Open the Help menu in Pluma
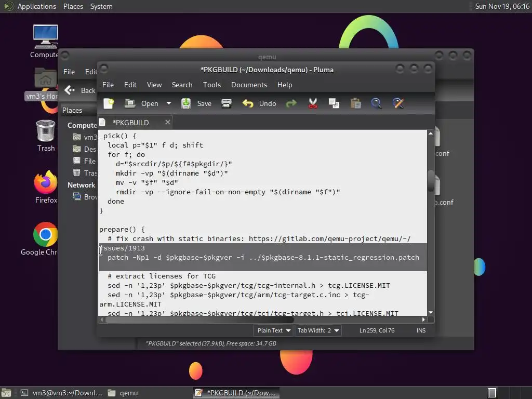Screen dimensions: 532x399 click(x=284, y=85)
